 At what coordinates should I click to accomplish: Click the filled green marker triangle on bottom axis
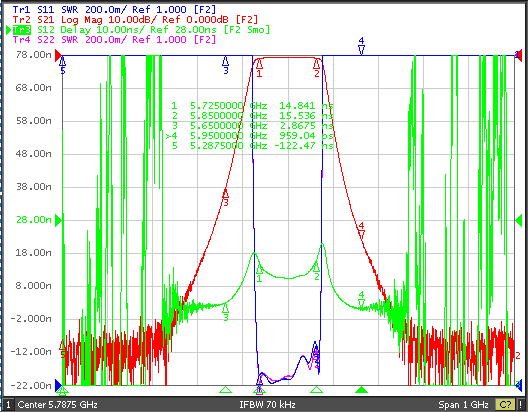[361, 390]
